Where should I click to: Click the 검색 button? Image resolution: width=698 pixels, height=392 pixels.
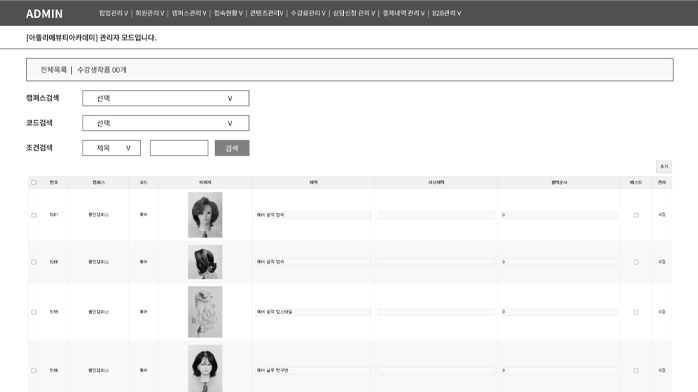coord(232,148)
